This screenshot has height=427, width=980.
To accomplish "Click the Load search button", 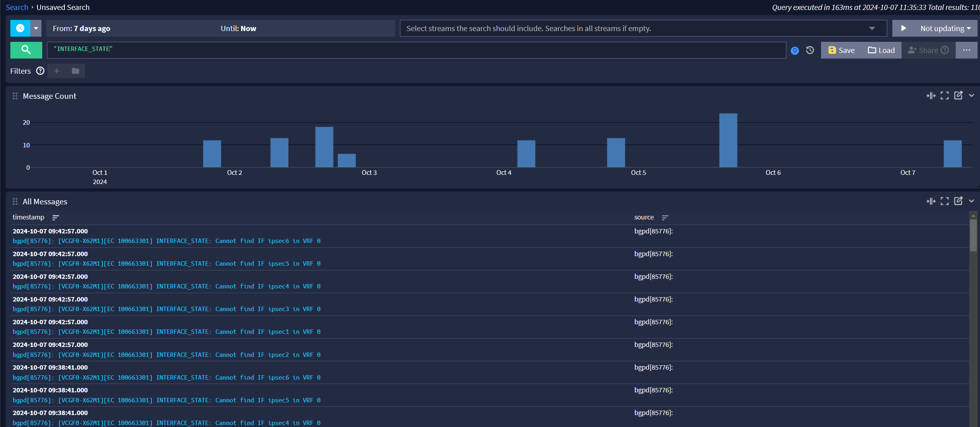I will pyautogui.click(x=881, y=50).
